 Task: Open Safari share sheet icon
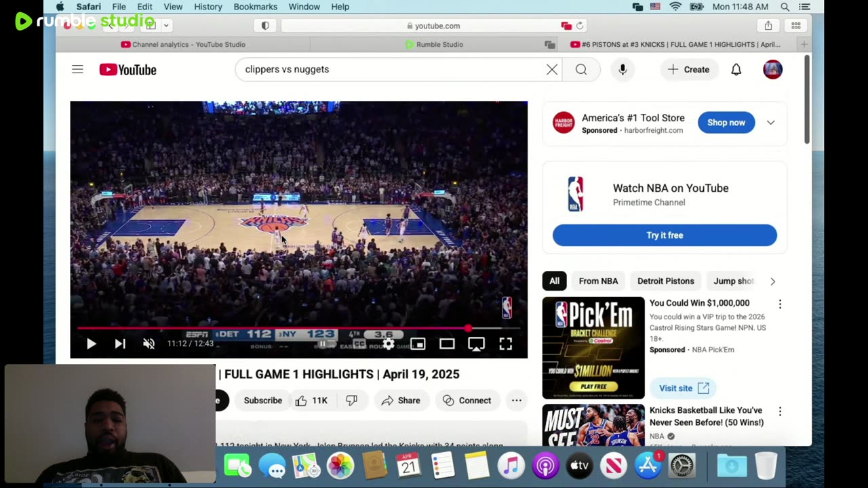[x=768, y=26]
